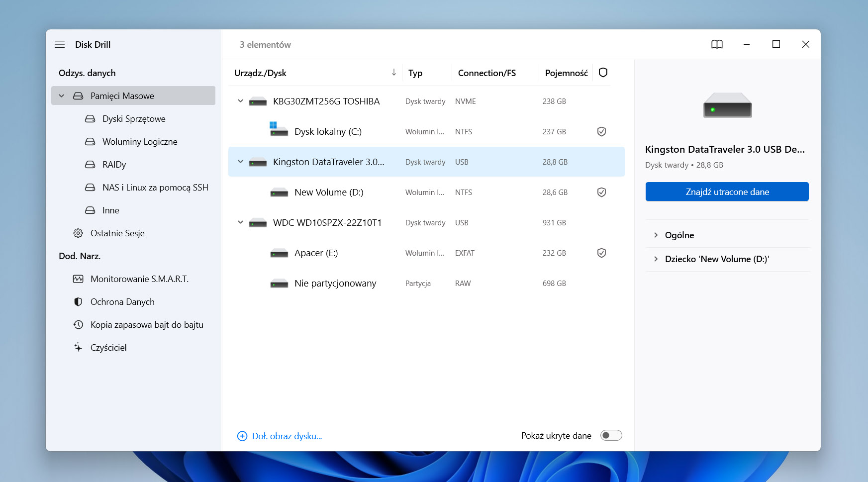The width and height of the screenshot is (868, 482).
Task: Click the RAW file system cell
Action: [463, 284]
